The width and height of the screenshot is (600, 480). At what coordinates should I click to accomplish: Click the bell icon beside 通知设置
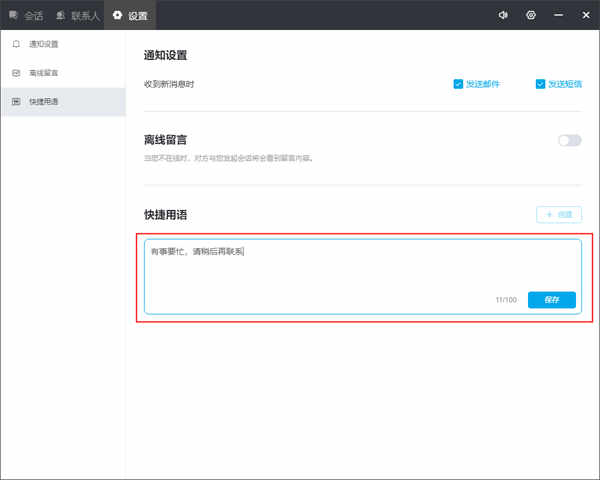pos(16,44)
